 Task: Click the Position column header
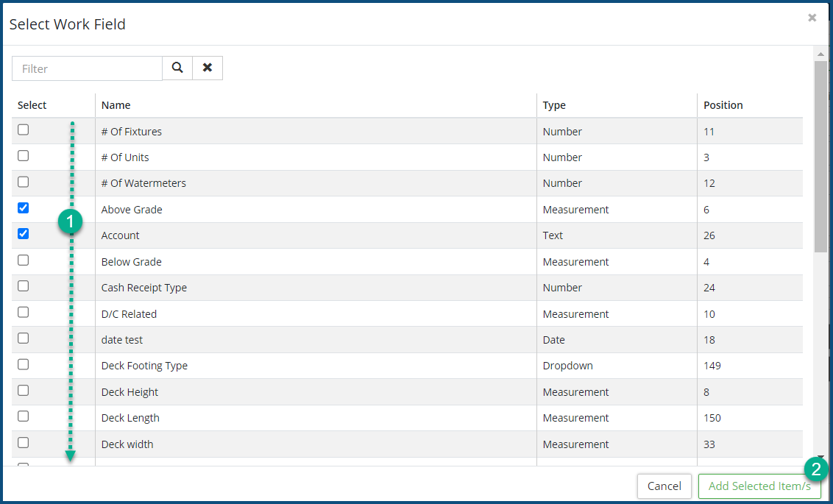coord(723,105)
